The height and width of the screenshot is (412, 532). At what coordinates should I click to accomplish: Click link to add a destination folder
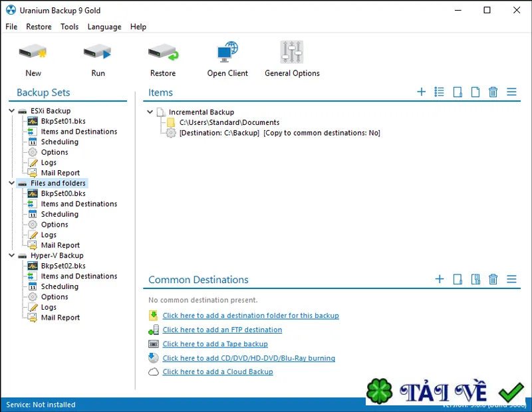click(251, 316)
